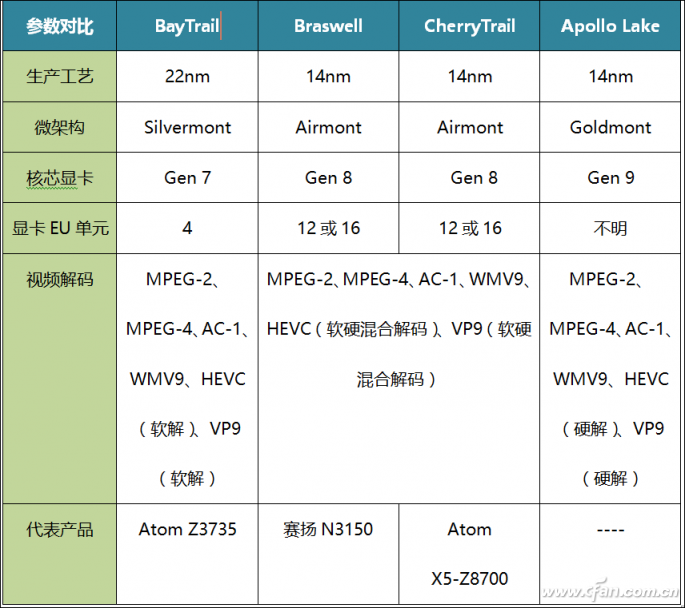Click the Silvermont cell

point(187,127)
